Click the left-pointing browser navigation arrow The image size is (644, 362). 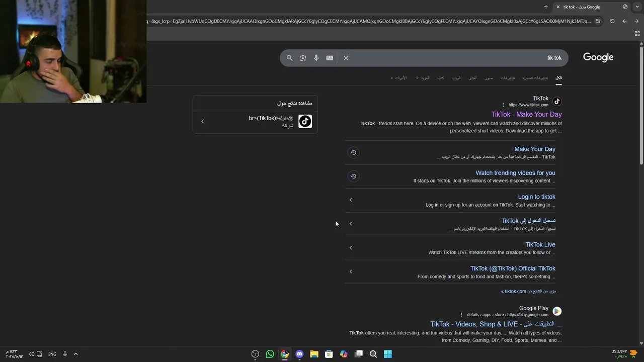coord(624,21)
